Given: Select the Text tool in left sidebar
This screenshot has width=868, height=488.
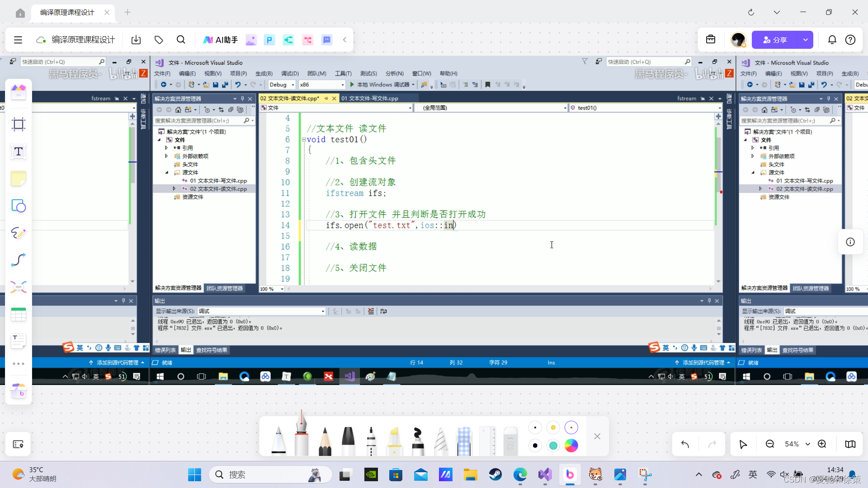Looking at the screenshot, I should [19, 152].
